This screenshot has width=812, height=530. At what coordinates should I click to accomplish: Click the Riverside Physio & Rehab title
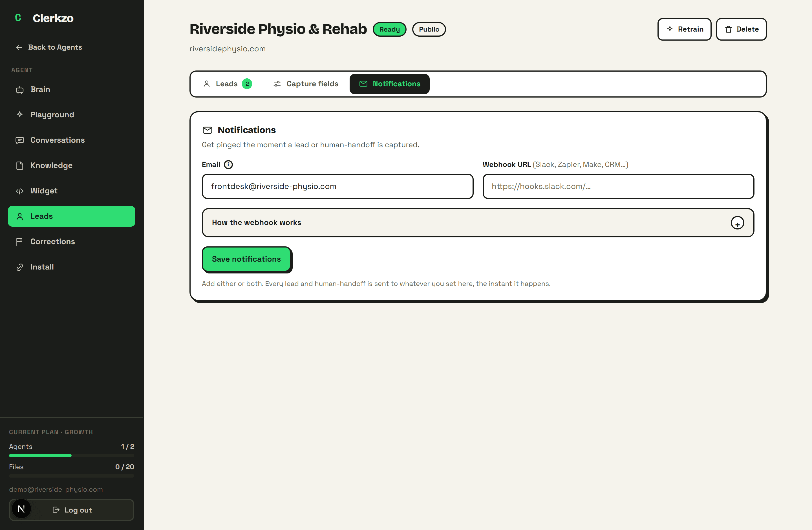tap(278, 29)
